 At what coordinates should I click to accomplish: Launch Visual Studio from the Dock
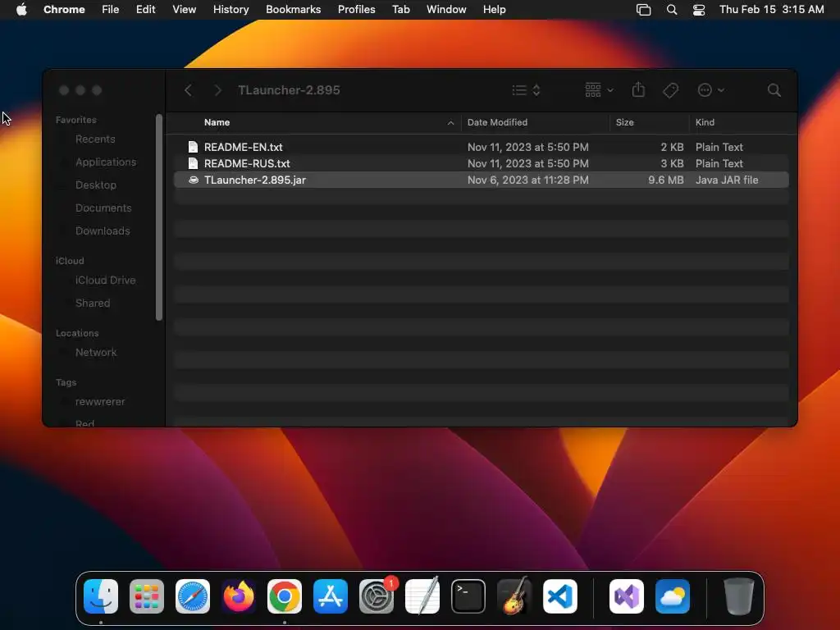(x=627, y=596)
